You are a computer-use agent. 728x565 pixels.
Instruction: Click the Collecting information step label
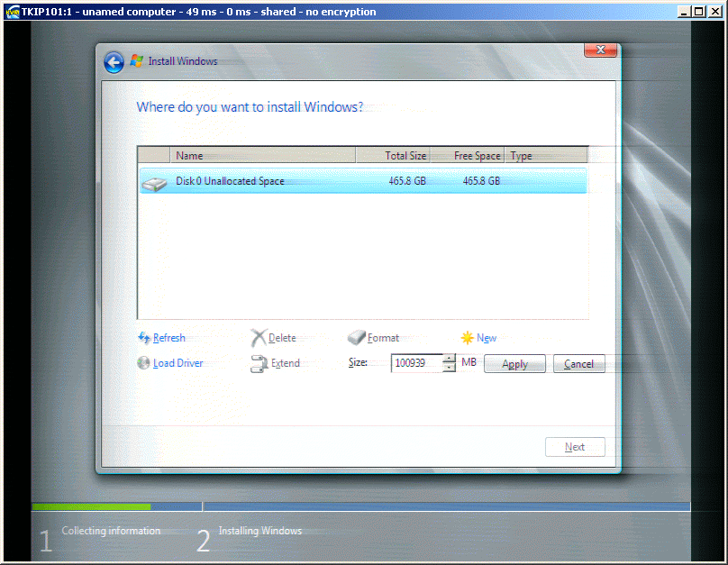111,531
